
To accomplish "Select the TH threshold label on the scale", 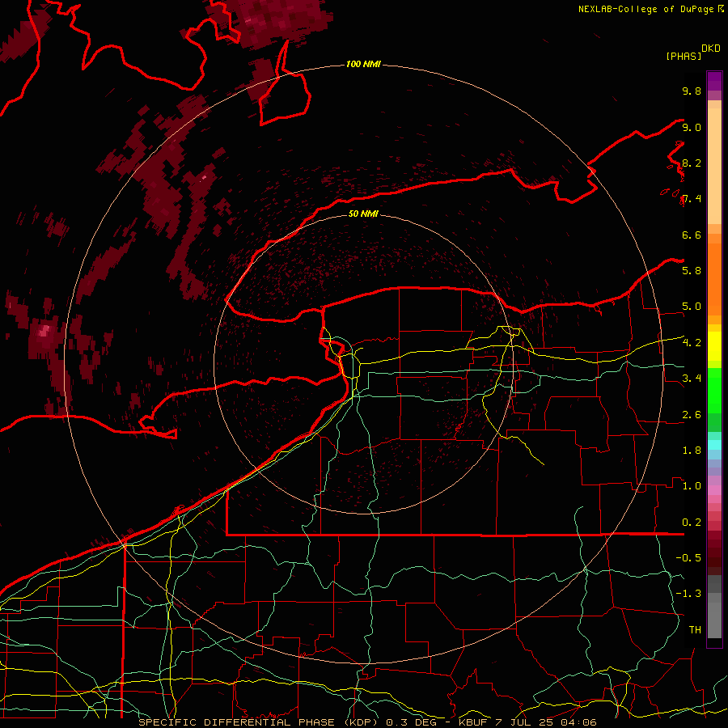I will [695, 630].
